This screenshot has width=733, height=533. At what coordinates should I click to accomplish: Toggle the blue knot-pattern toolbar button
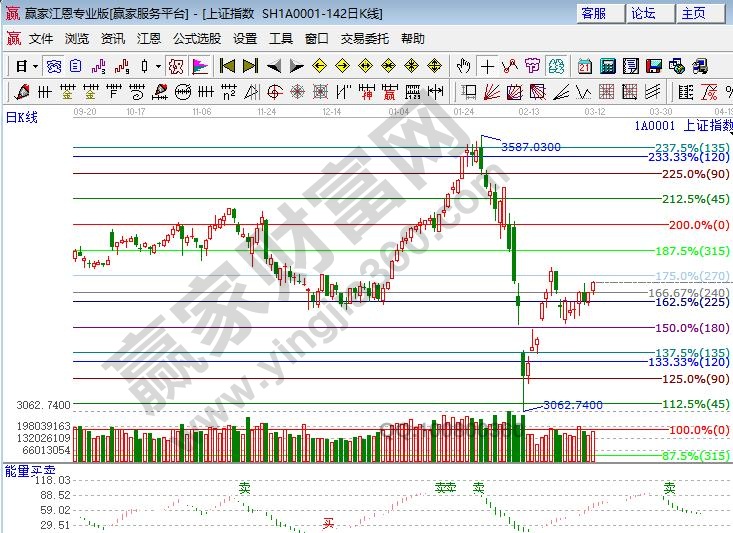tap(55, 66)
